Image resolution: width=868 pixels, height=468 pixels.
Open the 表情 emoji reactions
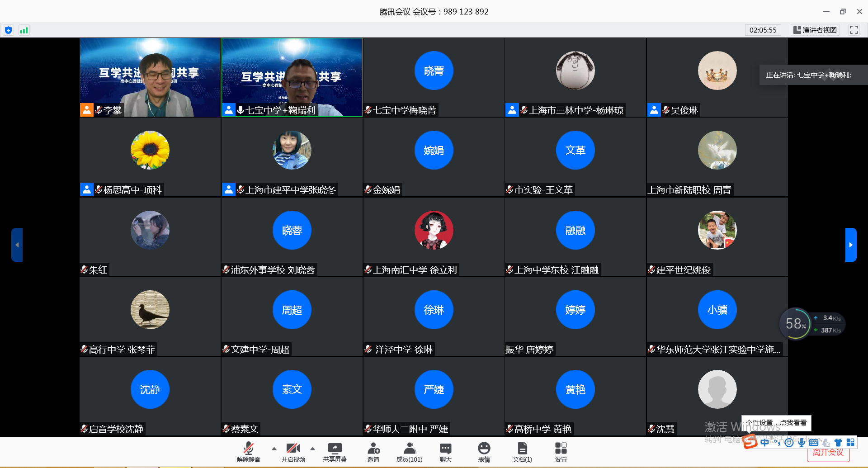coord(484,452)
